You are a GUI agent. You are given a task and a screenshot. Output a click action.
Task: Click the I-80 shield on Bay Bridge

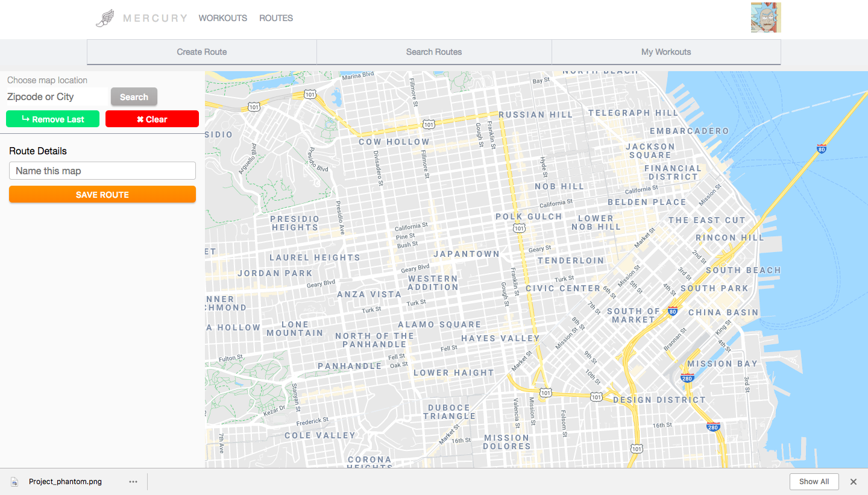821,148
